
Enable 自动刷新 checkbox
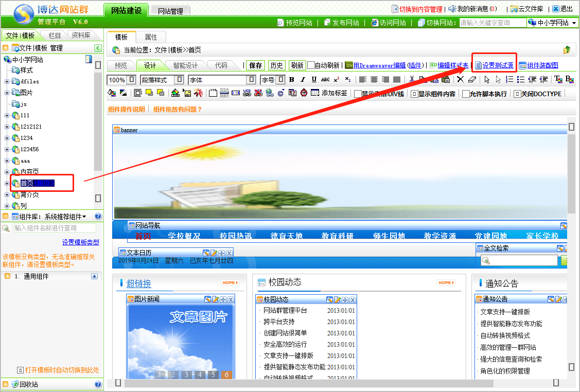pyautogui.click(x=311, y=65)
